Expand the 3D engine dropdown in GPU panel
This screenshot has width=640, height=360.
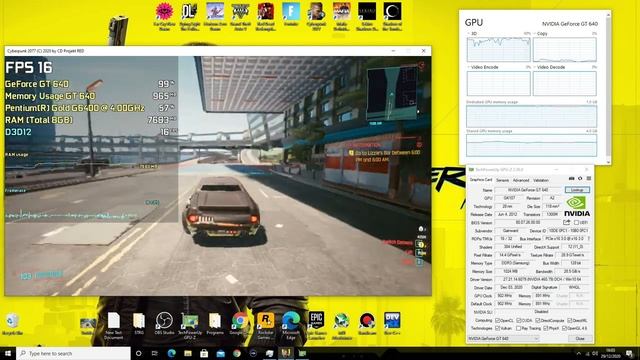(469, 33)
